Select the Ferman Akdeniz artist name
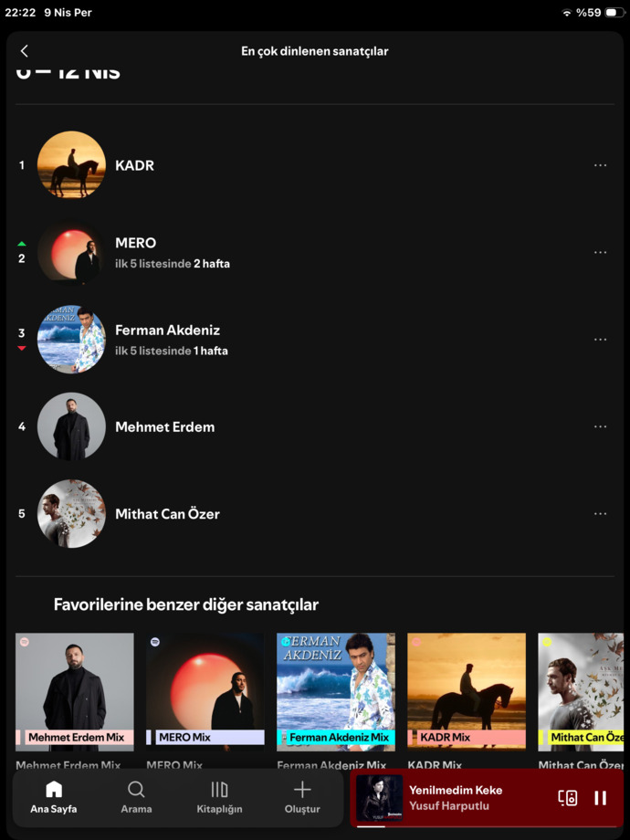 pyautogui.click(x=168, y=330)
